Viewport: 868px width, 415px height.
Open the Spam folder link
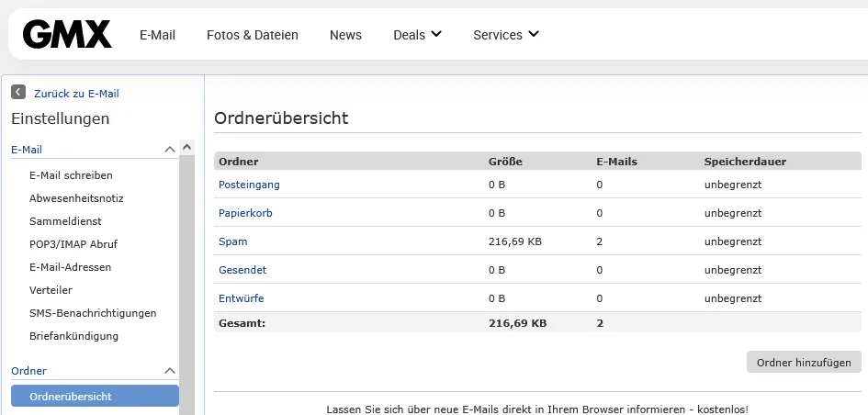tap(233, 241)
